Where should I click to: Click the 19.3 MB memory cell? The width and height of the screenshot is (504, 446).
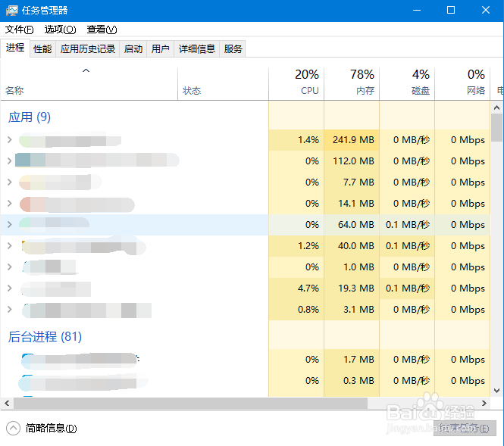click(352, 288)
